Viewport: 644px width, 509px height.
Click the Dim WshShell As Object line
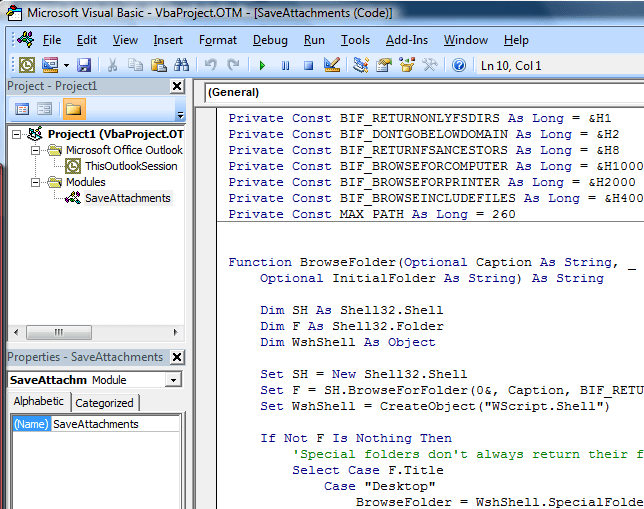click(x=347, y=342)
